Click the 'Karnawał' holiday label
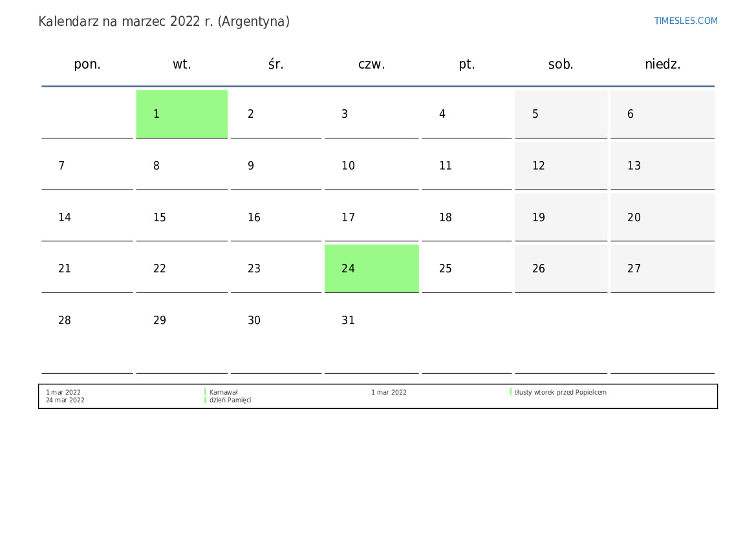Viewport: 756px width, 535px height. pyautogui.click(x=224, y=392)
